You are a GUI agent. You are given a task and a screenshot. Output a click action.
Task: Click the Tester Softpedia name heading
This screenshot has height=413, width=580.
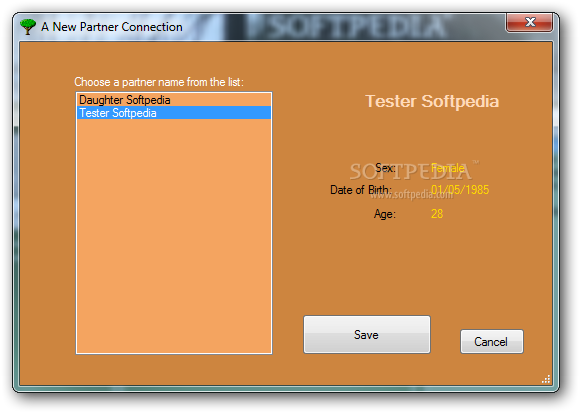click(432, 101)
